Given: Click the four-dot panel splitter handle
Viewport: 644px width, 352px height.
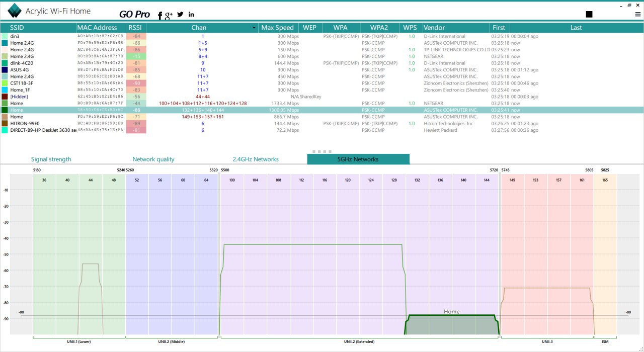Looking at the screenshot, I should pyautogui.click(x=322, y=151).
